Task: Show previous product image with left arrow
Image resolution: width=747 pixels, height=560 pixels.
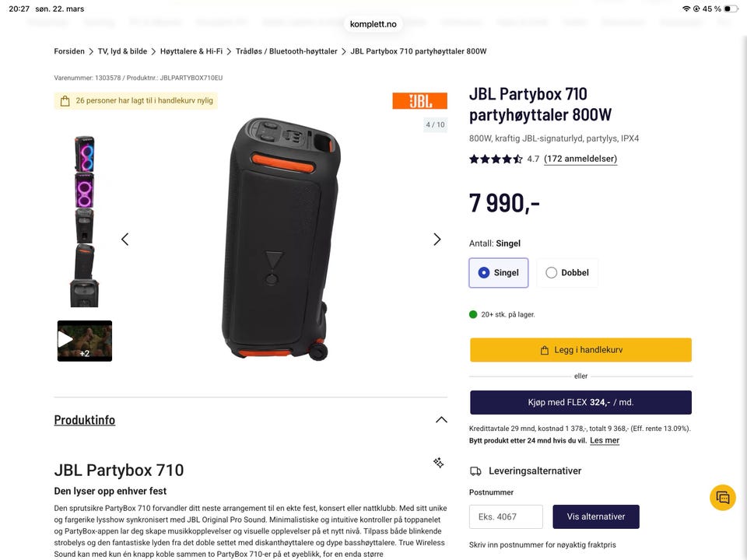Action: click(124, 240)
